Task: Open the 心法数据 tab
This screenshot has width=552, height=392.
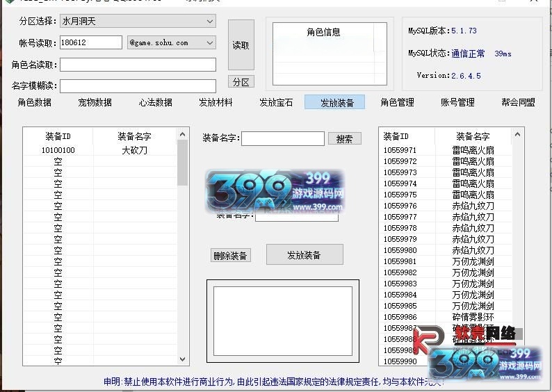Action: (155, 102)
